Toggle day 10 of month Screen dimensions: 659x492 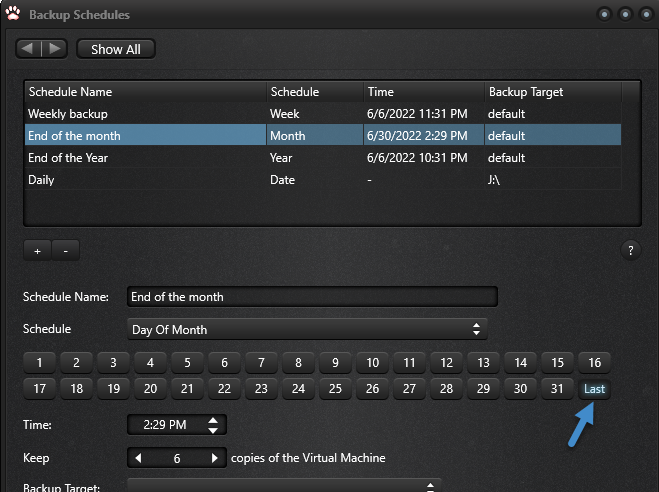(x=372, y=363)
